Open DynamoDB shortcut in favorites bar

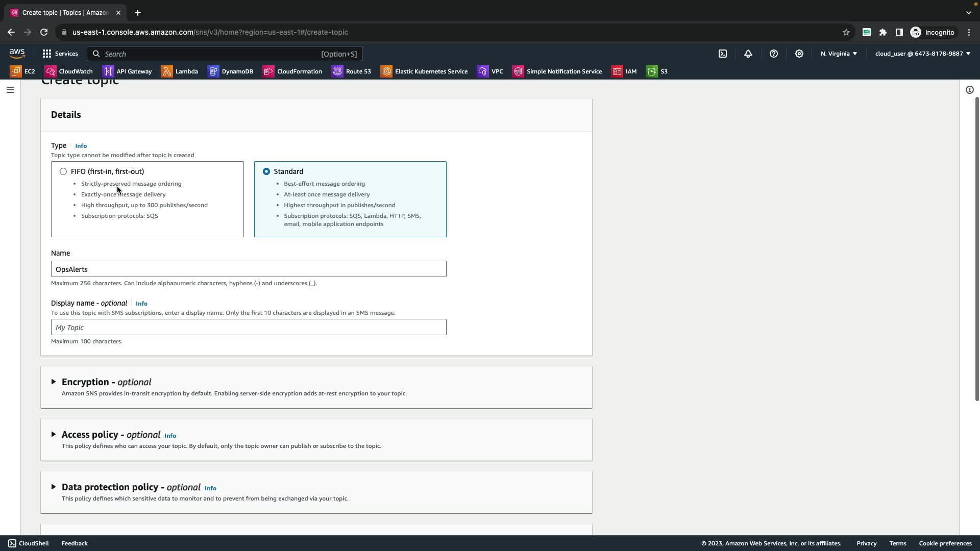click(x=231, y=71)
